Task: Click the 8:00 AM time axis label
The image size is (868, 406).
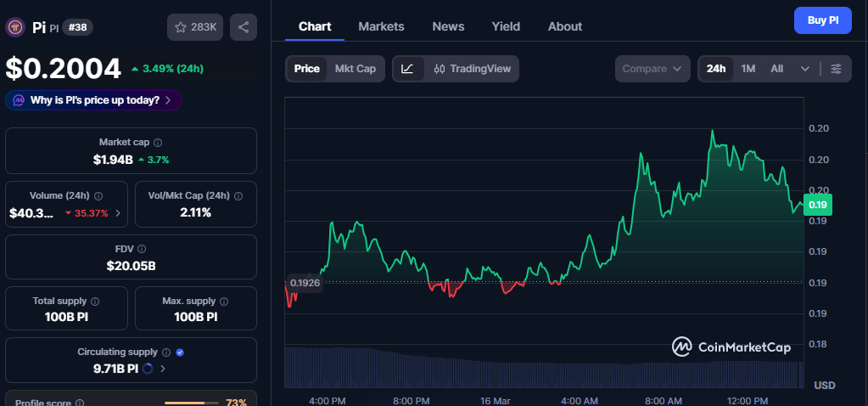Action: click(664, 400)
